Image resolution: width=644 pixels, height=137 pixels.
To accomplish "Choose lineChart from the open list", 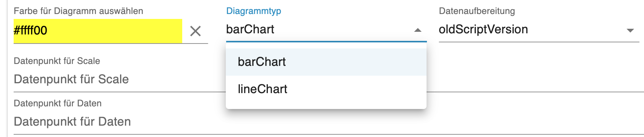I will point(326,89).
